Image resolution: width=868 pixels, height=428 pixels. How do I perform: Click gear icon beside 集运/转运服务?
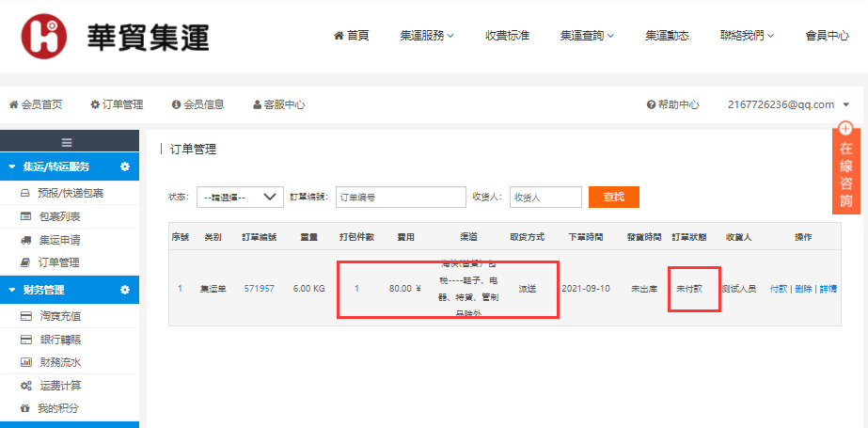point(125,166)
